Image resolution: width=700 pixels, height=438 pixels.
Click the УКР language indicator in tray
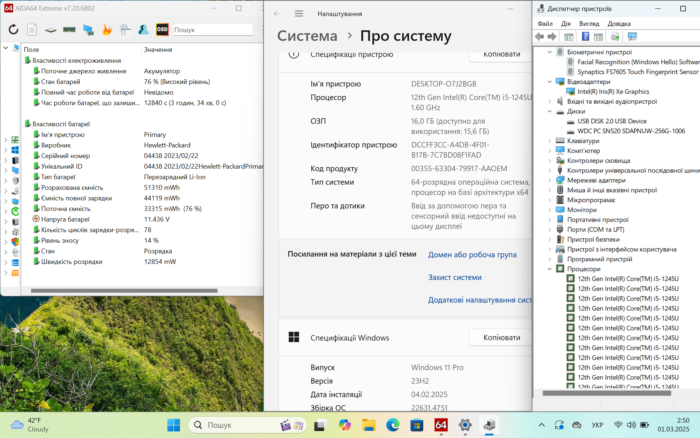click(597, 425)
